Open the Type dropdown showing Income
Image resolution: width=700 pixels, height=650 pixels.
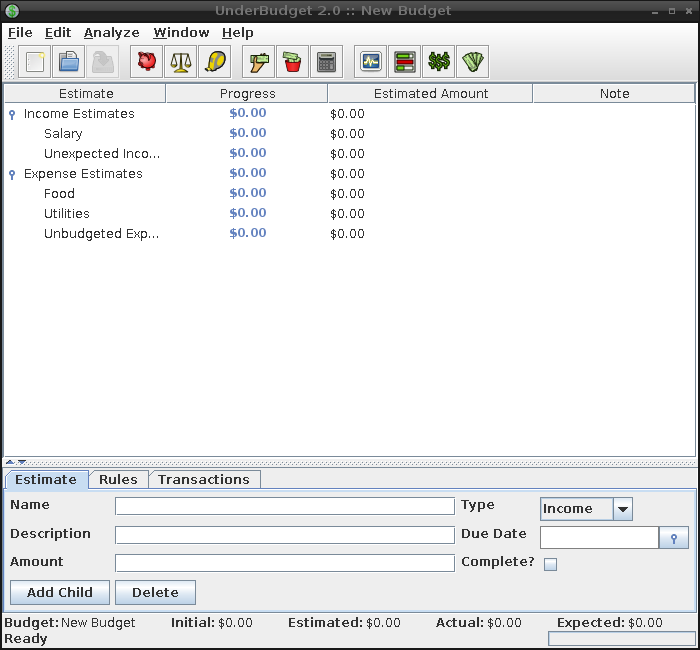click(x=586, y=509)
